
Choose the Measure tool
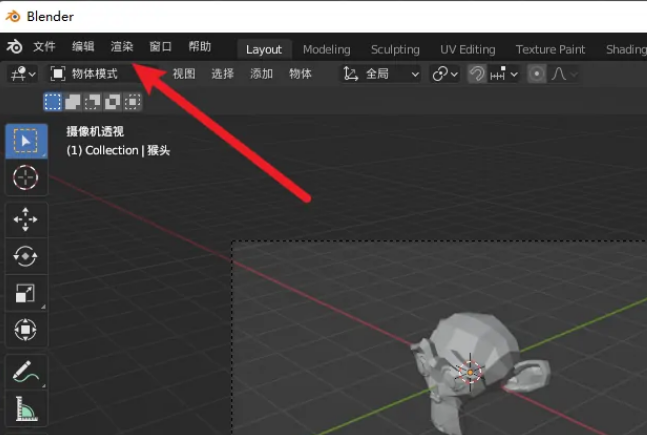click(x=25, y=408)
